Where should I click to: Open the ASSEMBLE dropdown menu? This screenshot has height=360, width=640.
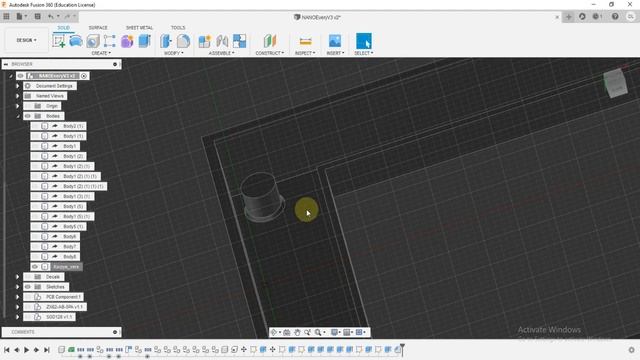[222, 53]
